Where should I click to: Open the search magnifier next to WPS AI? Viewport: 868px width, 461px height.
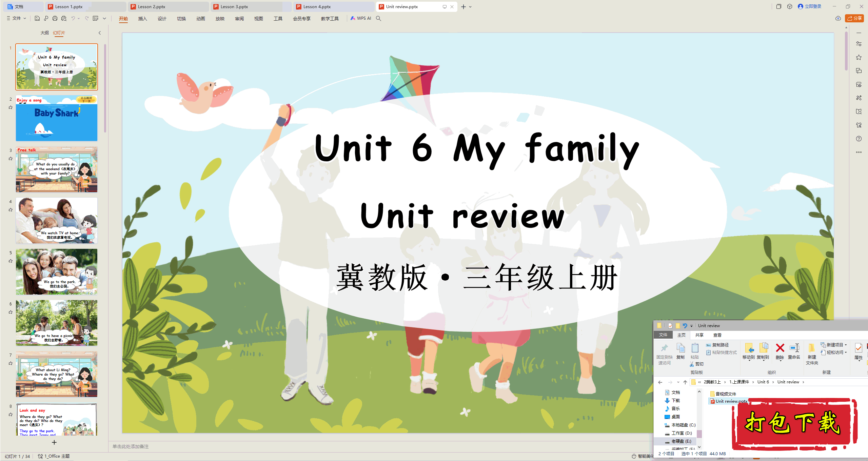[x=379, y=18]
